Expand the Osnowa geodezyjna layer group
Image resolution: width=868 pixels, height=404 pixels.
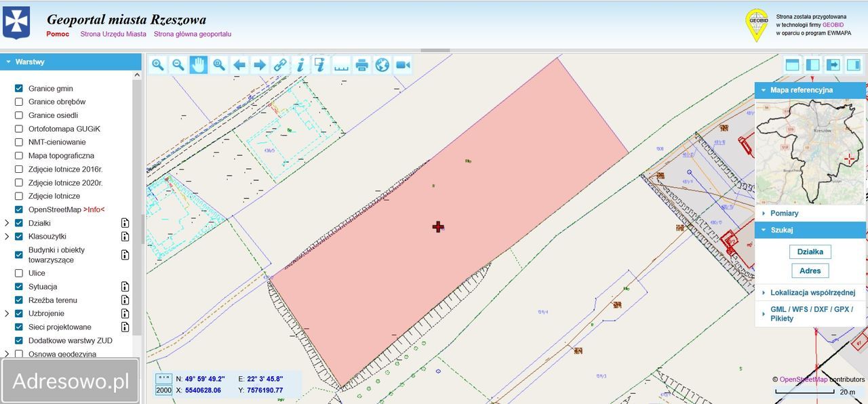(7, 354)
